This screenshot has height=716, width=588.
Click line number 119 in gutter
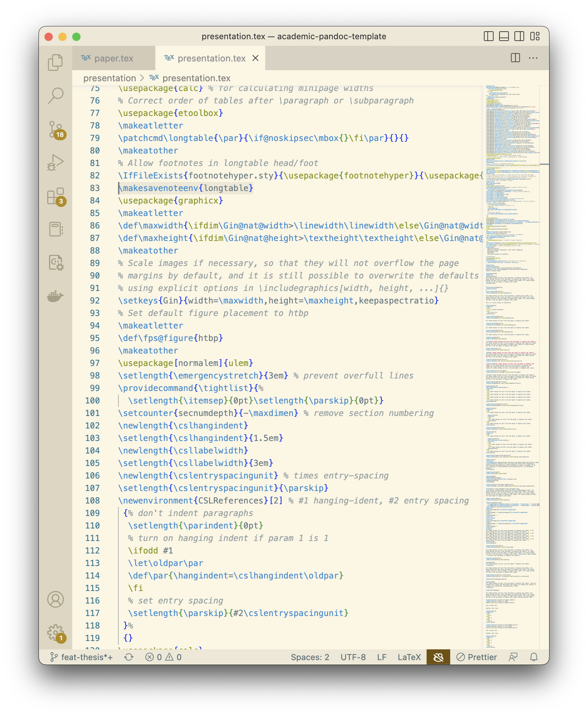pos(92,638)
